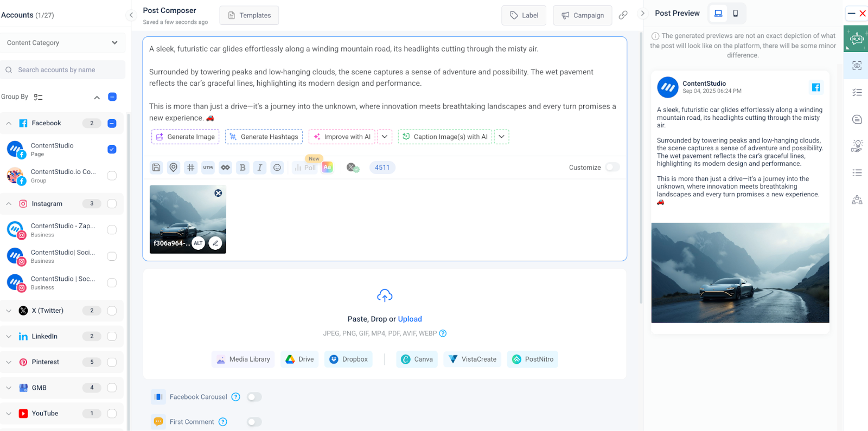Open the UTM tracking icon
This screenshot has height=431, width=868.
[208, 168]
